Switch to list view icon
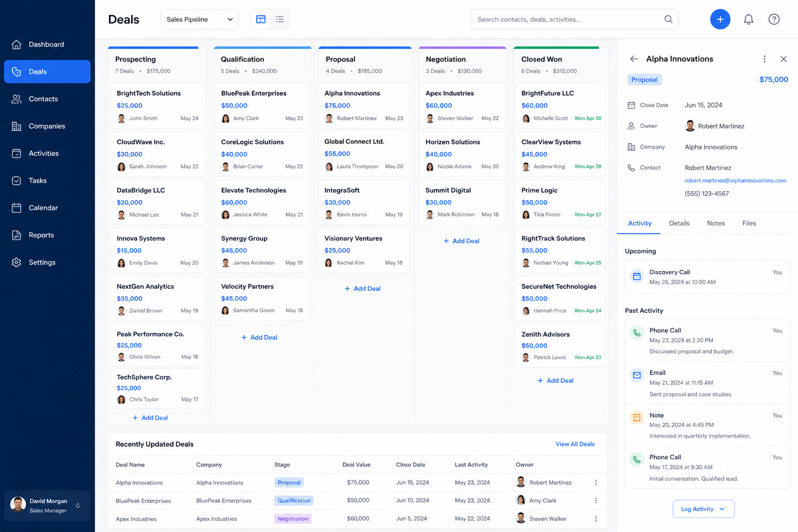The height and width of the screenshot is (532, 798). (x=280, y=19)
